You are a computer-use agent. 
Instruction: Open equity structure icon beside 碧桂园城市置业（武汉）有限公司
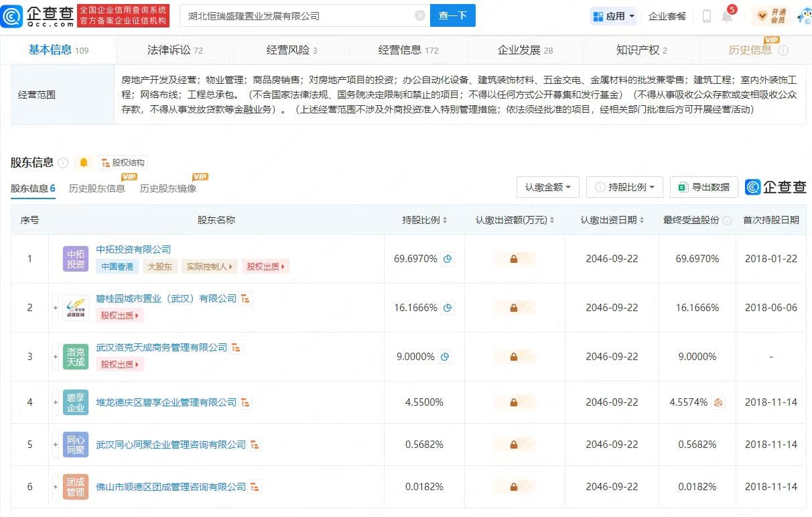[x=246, y=298]
